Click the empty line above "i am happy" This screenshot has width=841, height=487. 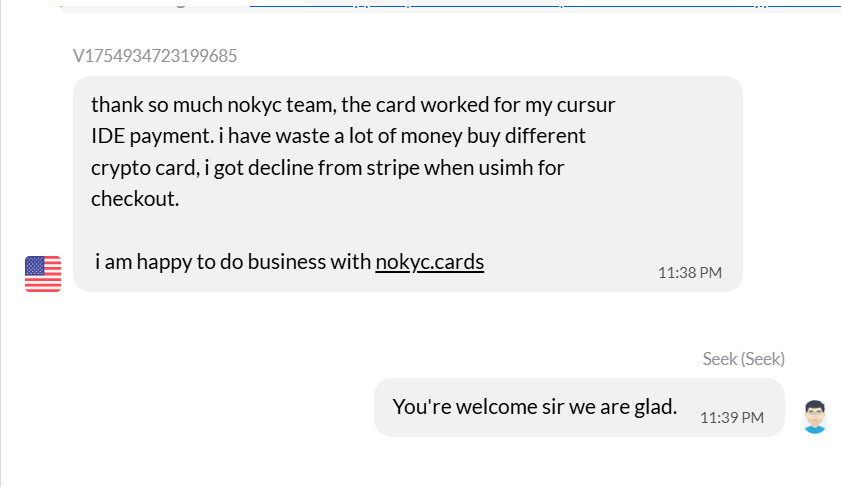[300, 230]
